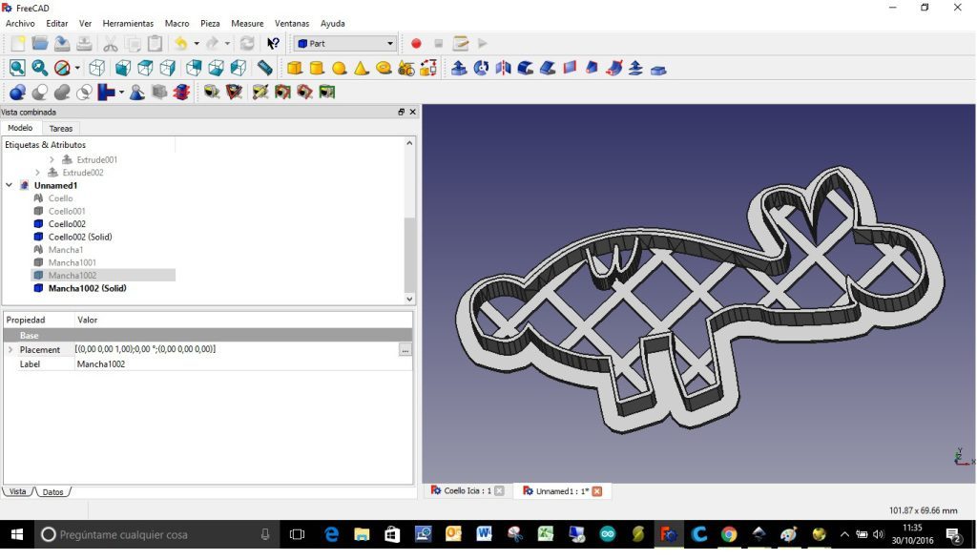Select the Mirroring tool

tap(503, 68)
